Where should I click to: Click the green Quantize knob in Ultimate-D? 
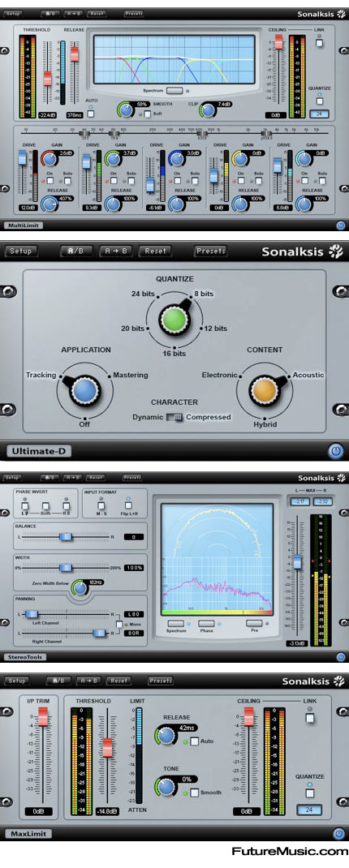coord(174,320)
